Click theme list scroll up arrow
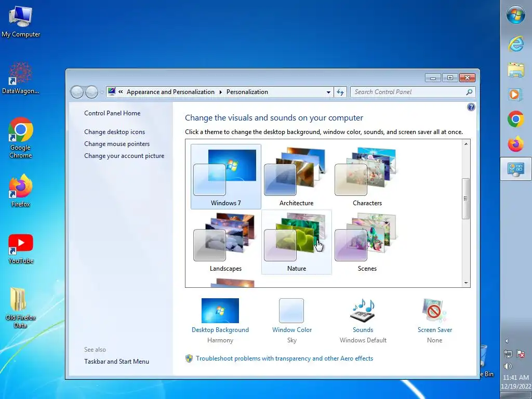 [x=466, y=144]
